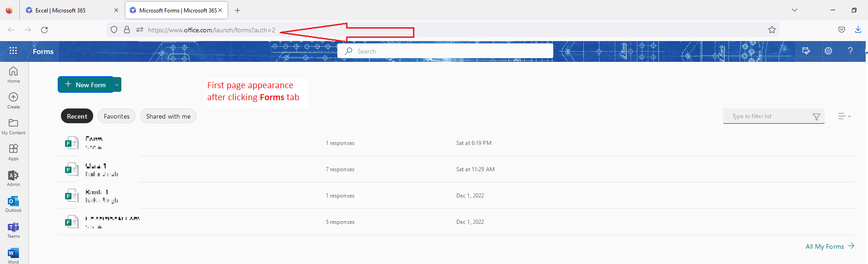Click the site padlock icon
Viewport: 868px width, 264px height.
point(127,30)
